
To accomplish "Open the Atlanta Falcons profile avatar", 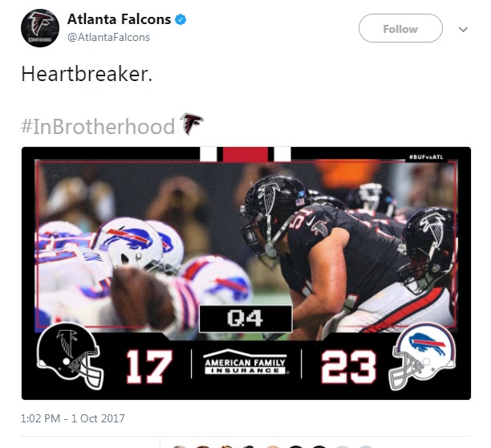I will [x=40, y=28].
